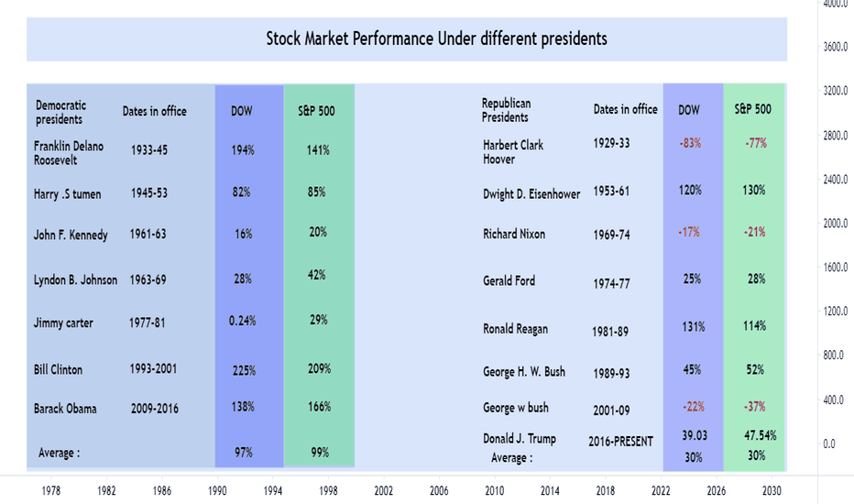This screenshot has height=504, width=854.
Task: Click Barack Obama's 166% S&P 500 value
Action: (319, 407)
